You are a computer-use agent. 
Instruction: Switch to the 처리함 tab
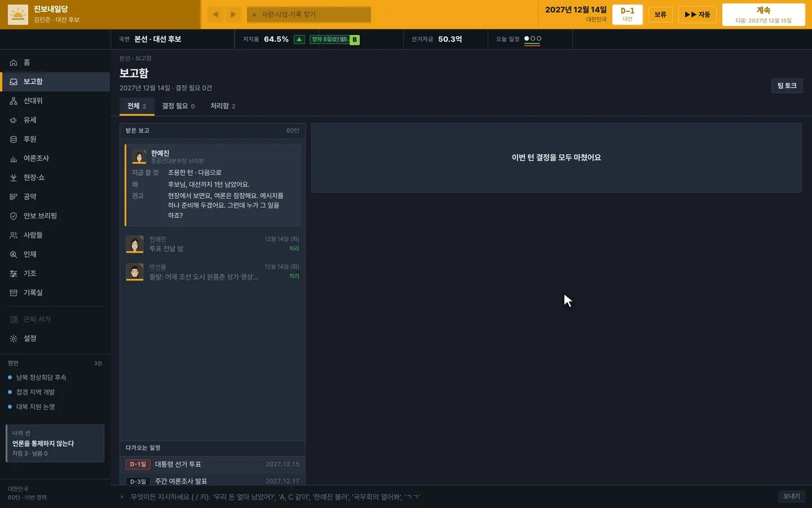223,106
